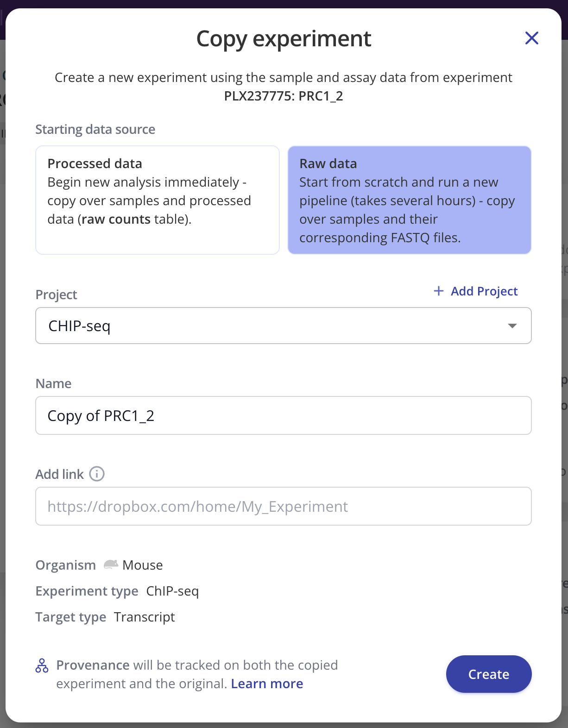Expand the Project dropdown arrow
This screenshot has width=568, height=728.
512,326
